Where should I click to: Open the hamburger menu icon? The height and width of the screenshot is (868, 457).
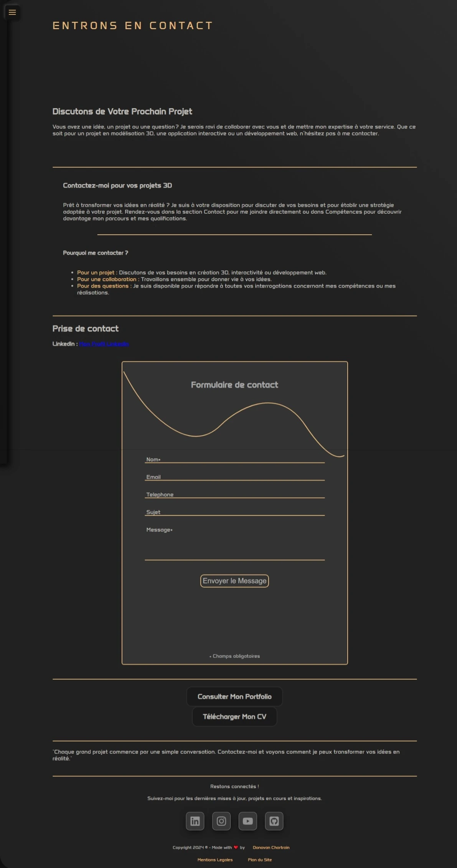tap(12, 12)
